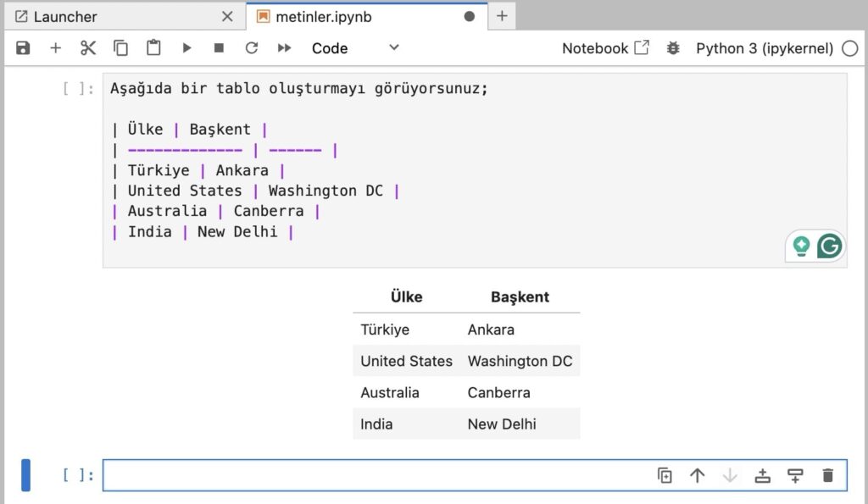The image size is (868, 504).
Task: Run the selected cell
Action: 186,48
